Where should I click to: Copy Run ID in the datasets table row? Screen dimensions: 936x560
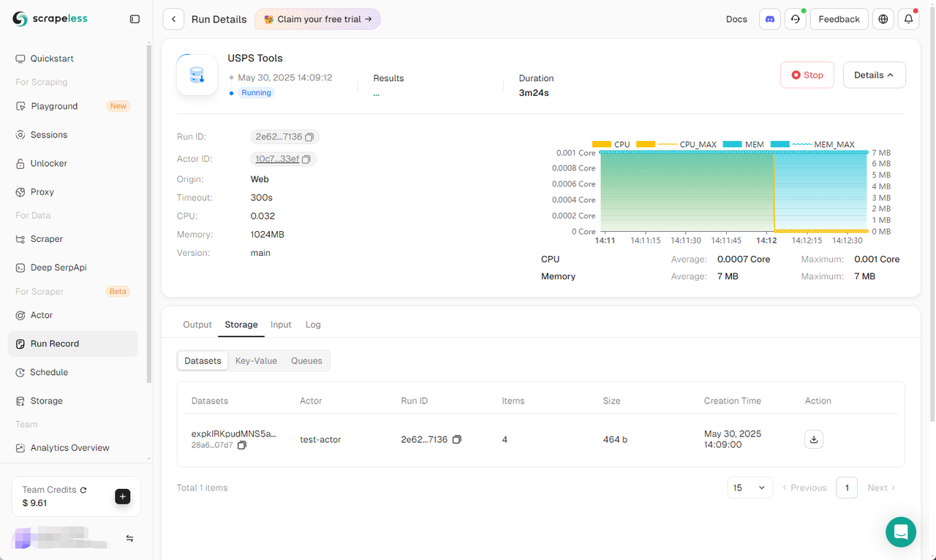(457, 439)
